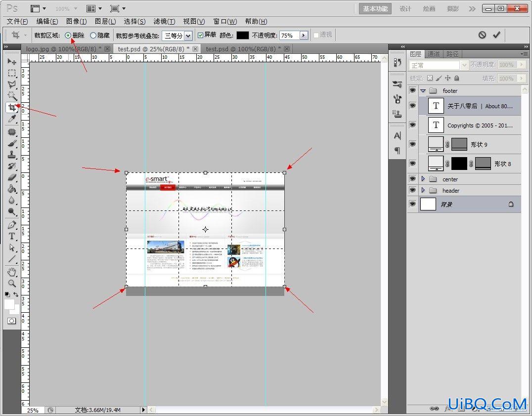Show more workspaces chevron

click(x=472, y=9)
